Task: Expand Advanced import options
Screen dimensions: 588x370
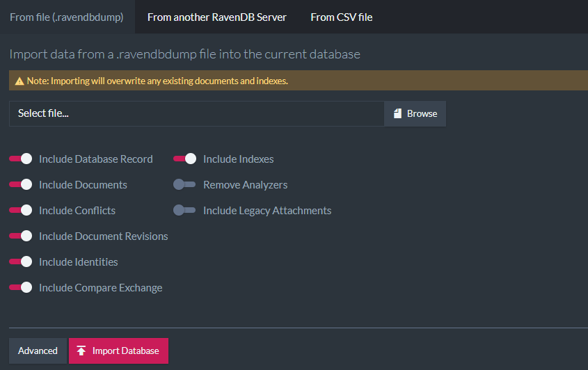Action: coord(38,351)
